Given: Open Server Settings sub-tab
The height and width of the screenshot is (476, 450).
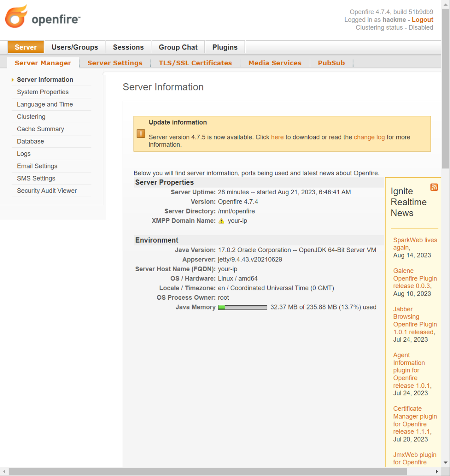Looking at the screenshot, I should click(x=115, y=63).
